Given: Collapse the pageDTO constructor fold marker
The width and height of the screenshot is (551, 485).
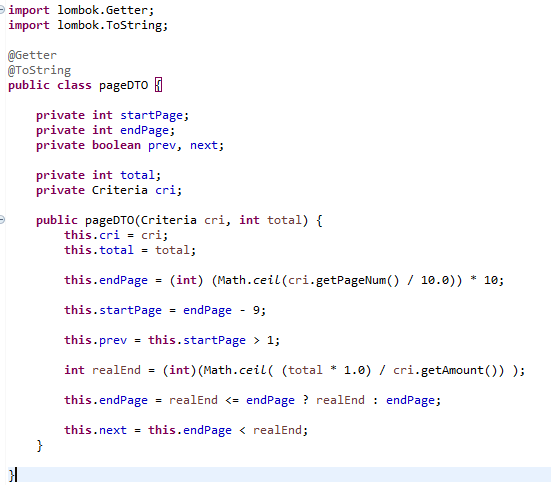Looking at the screenshot, I should tap(2, 220).
